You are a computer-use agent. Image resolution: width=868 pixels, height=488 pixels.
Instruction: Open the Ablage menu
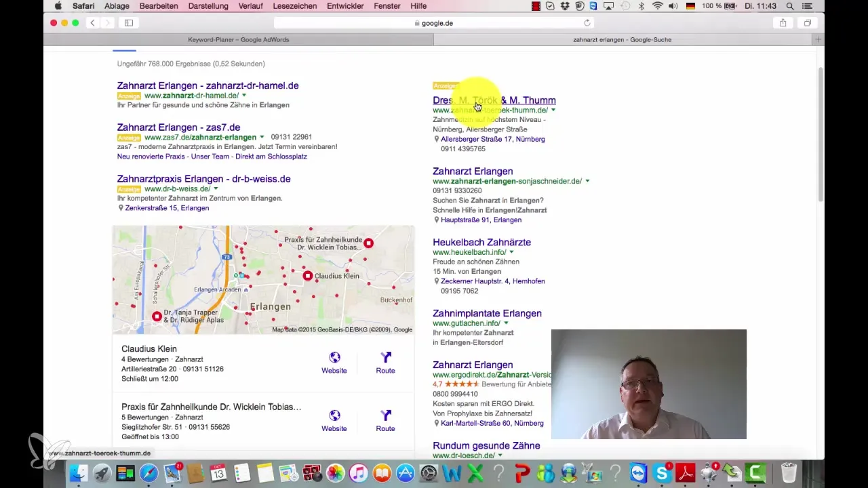117,6
